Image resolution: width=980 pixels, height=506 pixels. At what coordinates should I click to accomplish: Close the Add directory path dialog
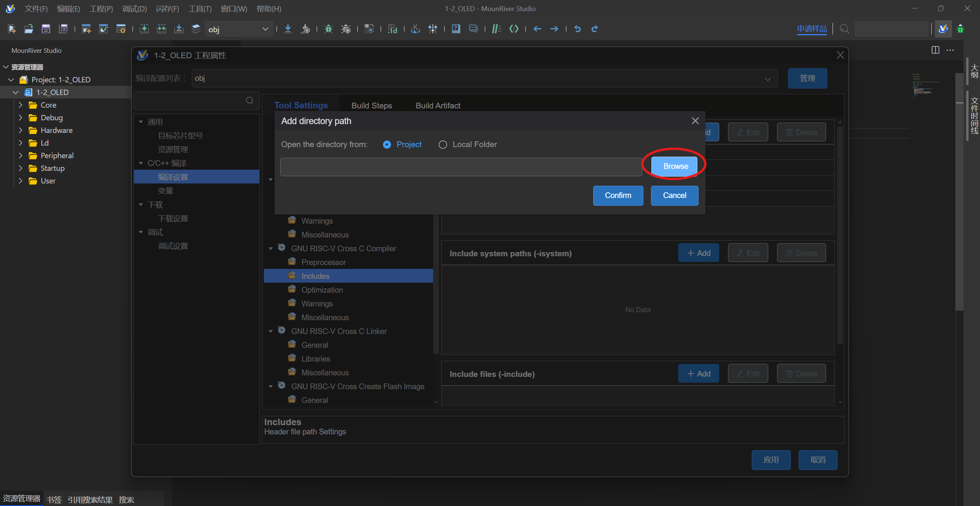695,121
